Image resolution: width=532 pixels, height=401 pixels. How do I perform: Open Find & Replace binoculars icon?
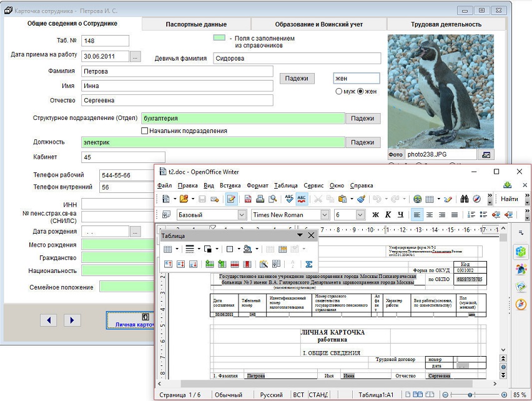(x=465, y=199)
